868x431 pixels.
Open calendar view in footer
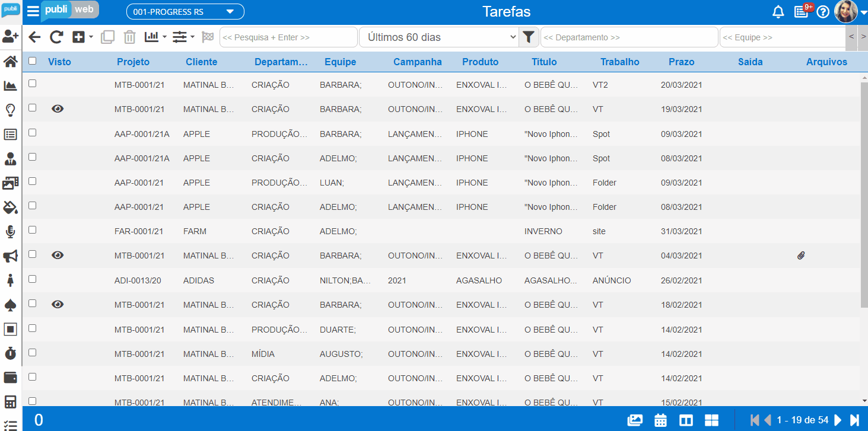pyautogui.click(x=660, y=420)
